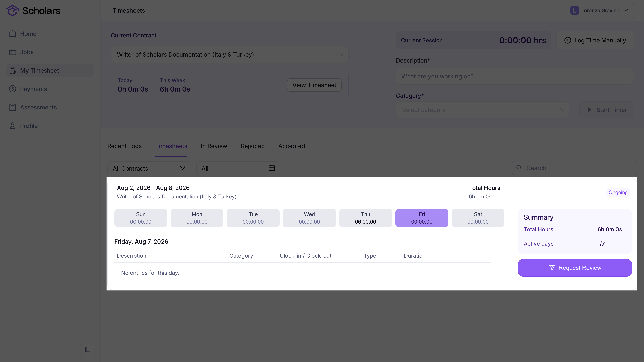The height and width of the screenshot is (362, 644).
Task: Go to Home in the sidebar
Action: pyautogui.click(x=50, y=34)
